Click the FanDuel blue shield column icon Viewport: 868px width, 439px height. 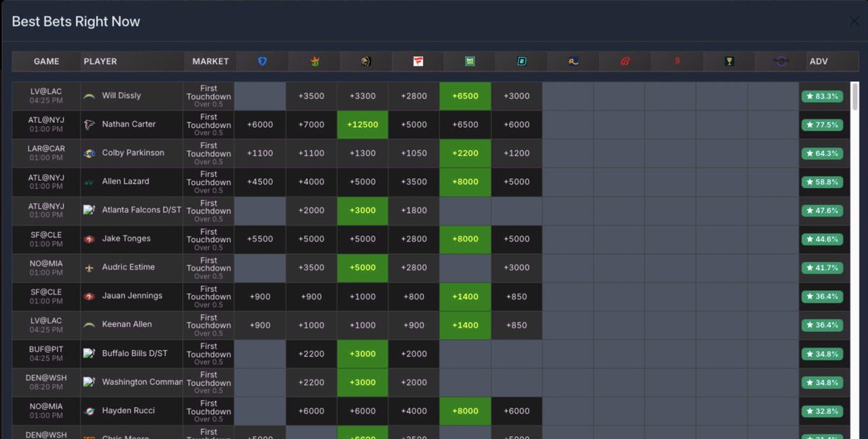tap(263, 61)
